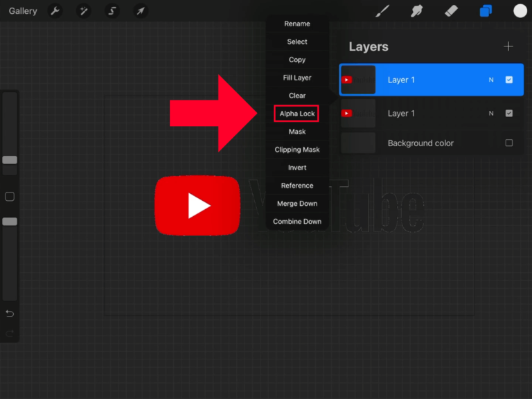This screenshot has width=532, height=399.
Task: Choose Fill Layer option
Action: 297,78
